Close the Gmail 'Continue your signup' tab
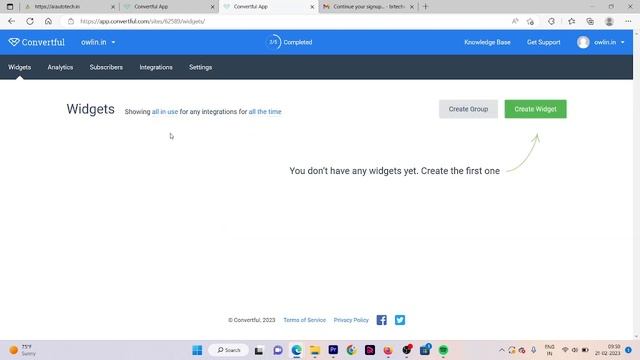Viewport: 640px width, 360px height. coord(412,7)
